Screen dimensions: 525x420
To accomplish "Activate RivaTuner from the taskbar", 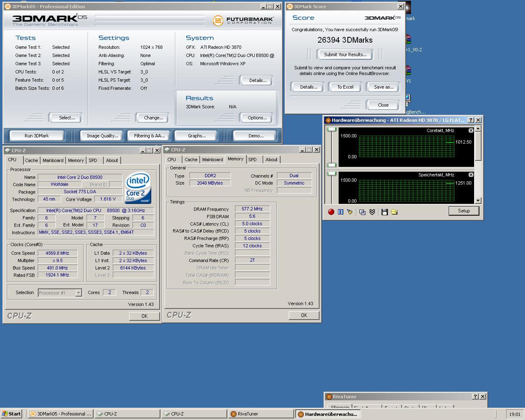I will [x=261, y=414].
